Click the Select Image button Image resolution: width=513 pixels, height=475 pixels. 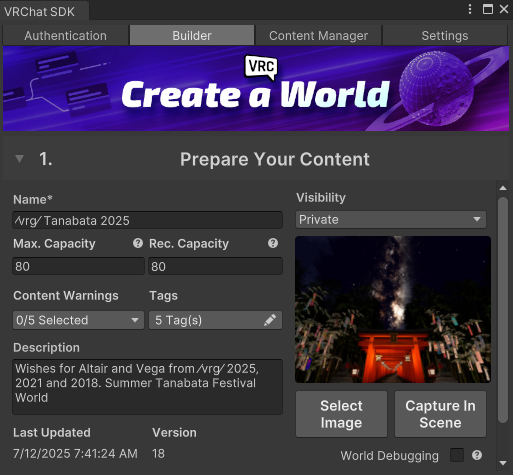tap(341, 414)
